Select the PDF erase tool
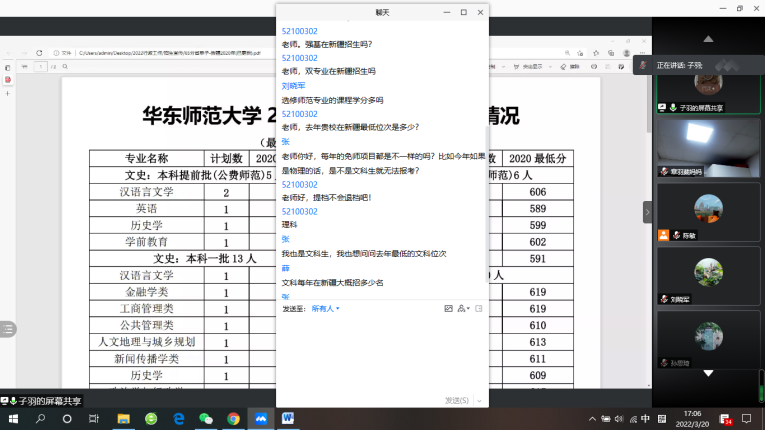The height and width of the screenshot is (430, 765). click(x=570, y=66)
